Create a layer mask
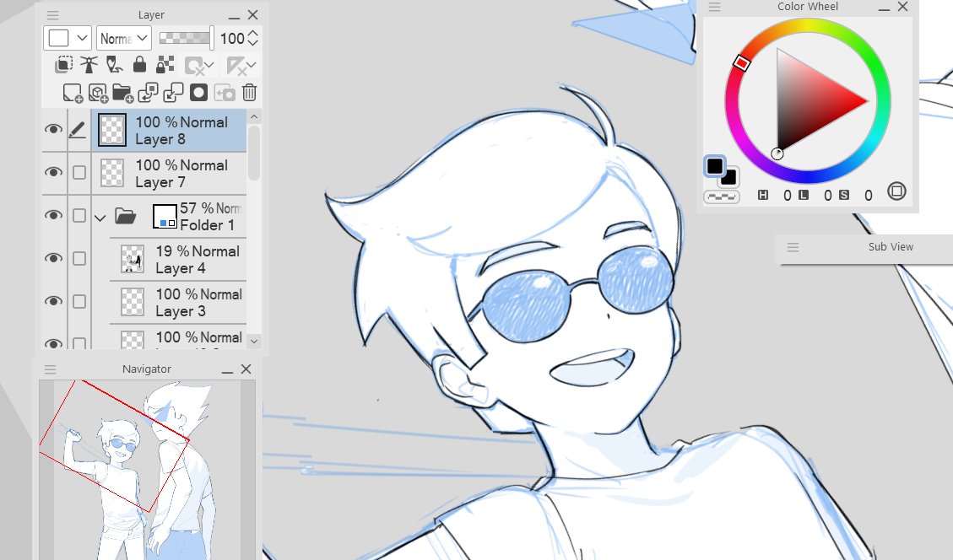Screen dimensions: 953x560 click(198, 93)
